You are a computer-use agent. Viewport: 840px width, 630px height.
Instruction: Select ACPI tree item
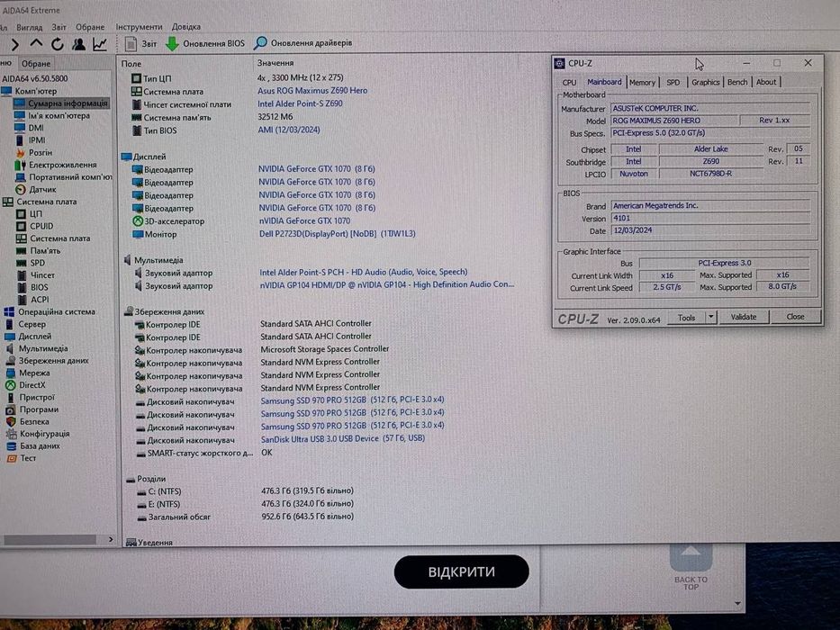32,300
